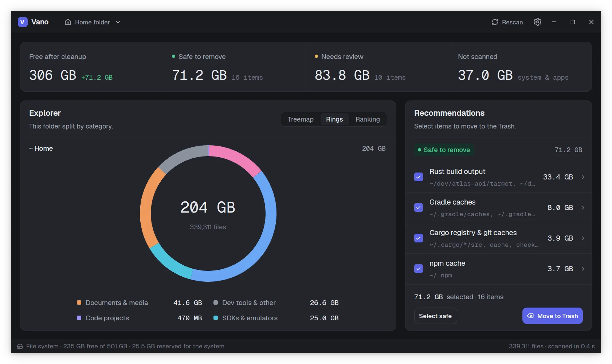Click the purple Code projects legend swatch

tap(79, 318)
